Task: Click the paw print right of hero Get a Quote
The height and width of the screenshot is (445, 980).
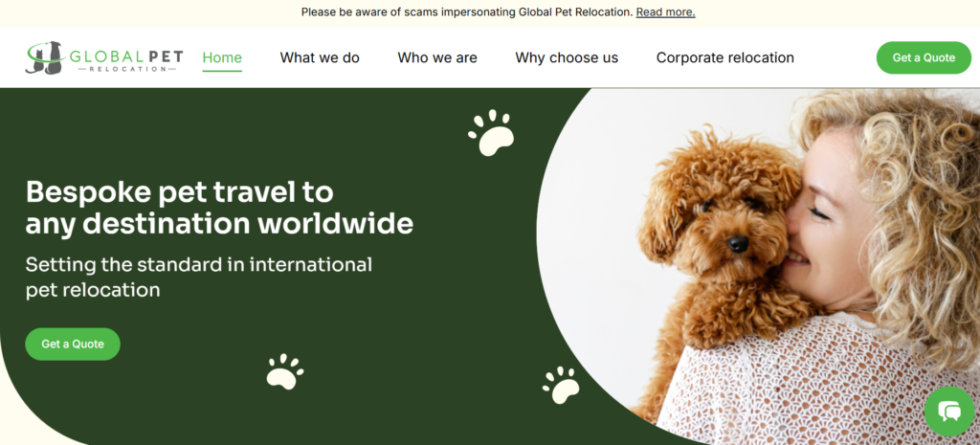Action: coord(285,372)
